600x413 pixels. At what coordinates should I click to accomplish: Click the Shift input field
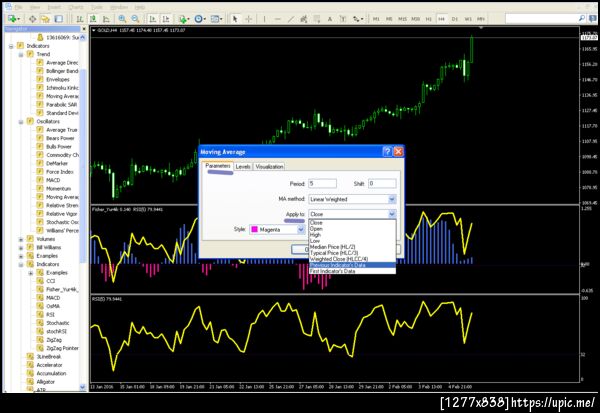(x=382, y=183)
